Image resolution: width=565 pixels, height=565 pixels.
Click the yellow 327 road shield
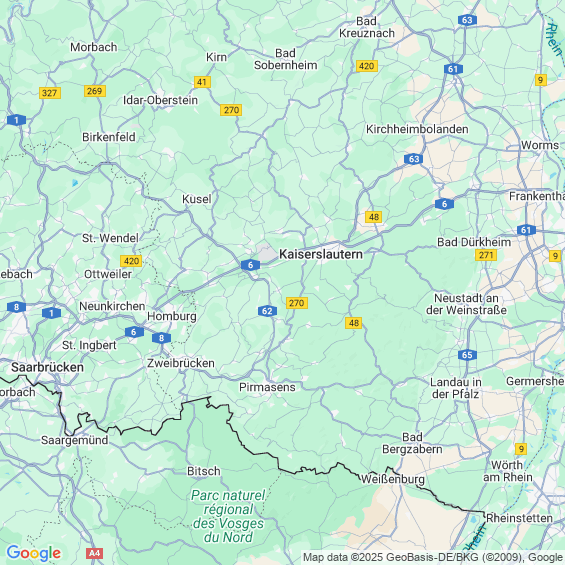[50, 93]
